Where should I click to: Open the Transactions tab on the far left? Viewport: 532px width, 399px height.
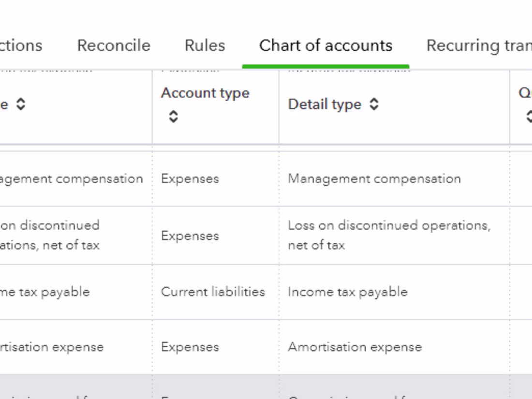[21, 45]
